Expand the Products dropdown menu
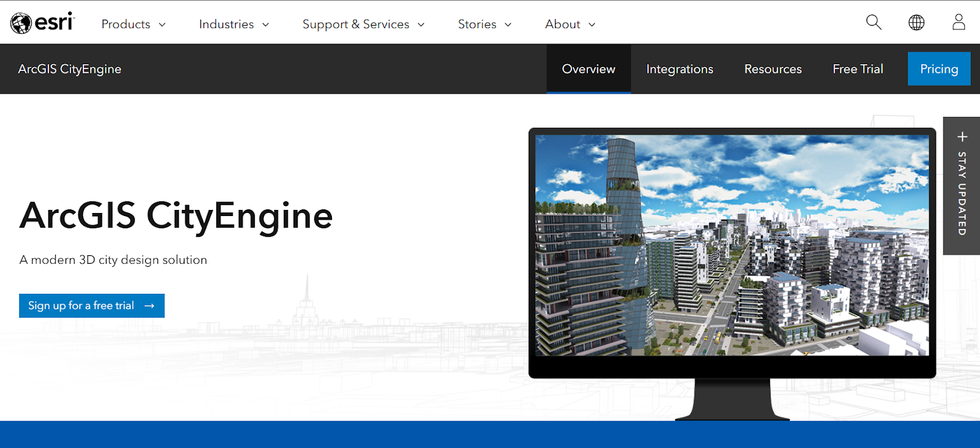This screenshot has height=448, width=980. [x=134, y=24]
